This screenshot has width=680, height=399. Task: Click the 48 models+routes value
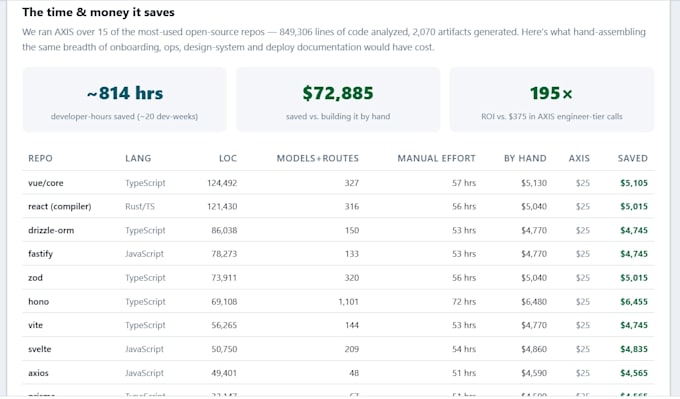[354, 373]
